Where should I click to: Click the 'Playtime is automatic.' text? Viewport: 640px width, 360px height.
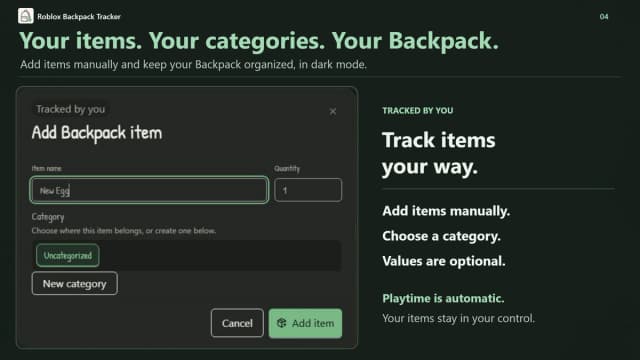pos(443,298)
